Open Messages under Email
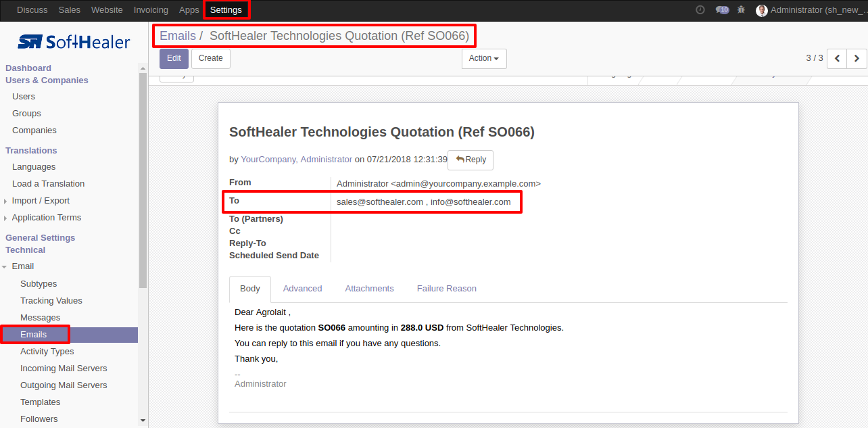This screenshot has width=868, height=428. [x=40, y=318]
